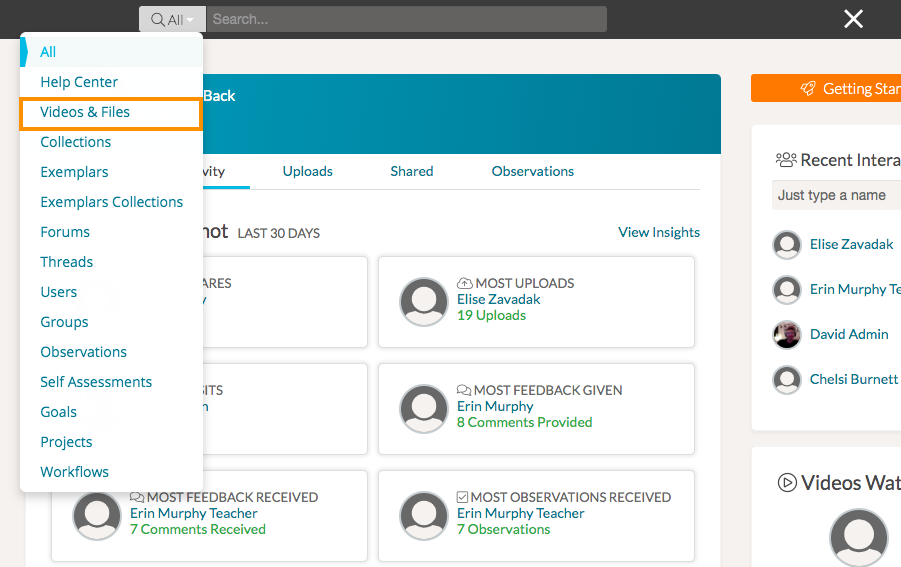This screenshot has width=901, height=567.
Task: Open the View Insights link
Action: pyautogui.click(x=658, y=232)
